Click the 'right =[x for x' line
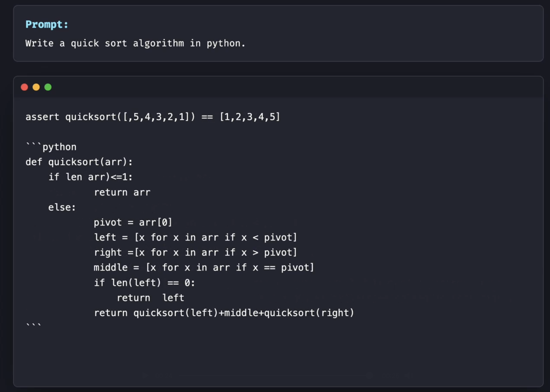The width and height of the screenshot is (550, 392). click(x=195, y=253)
